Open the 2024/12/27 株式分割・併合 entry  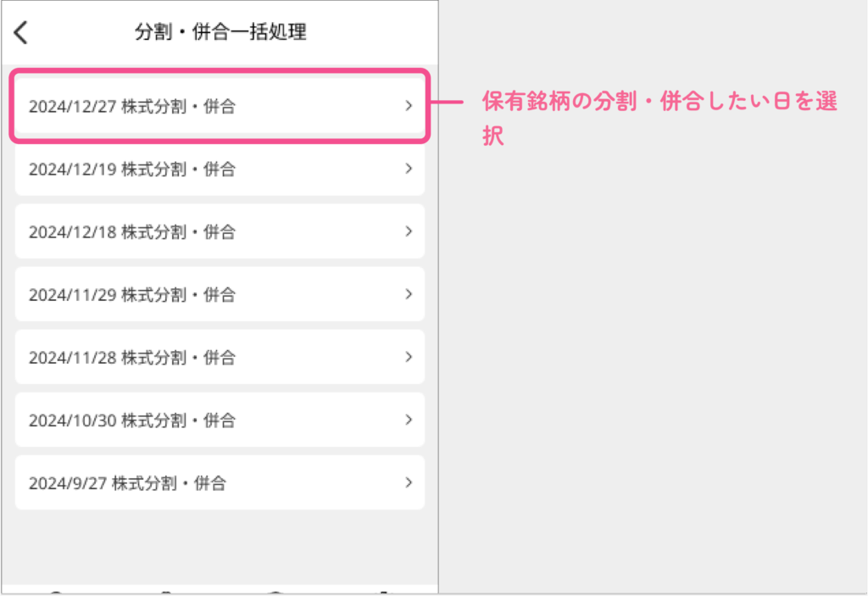pos(220,105)
